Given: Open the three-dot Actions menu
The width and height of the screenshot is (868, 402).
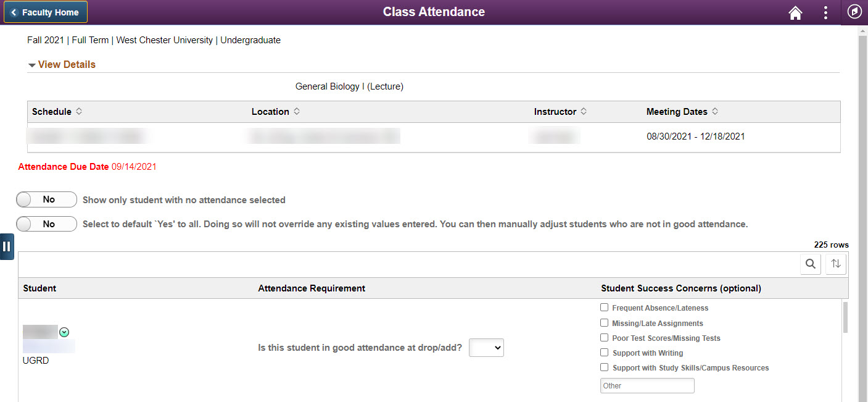Looking at the screenshot, I should point(825,12).
